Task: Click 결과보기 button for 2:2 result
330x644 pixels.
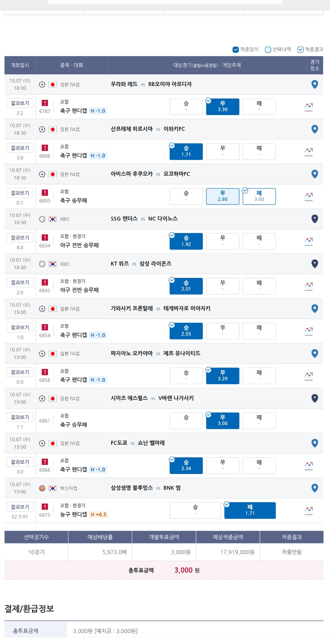Action: tap(20, 103)
